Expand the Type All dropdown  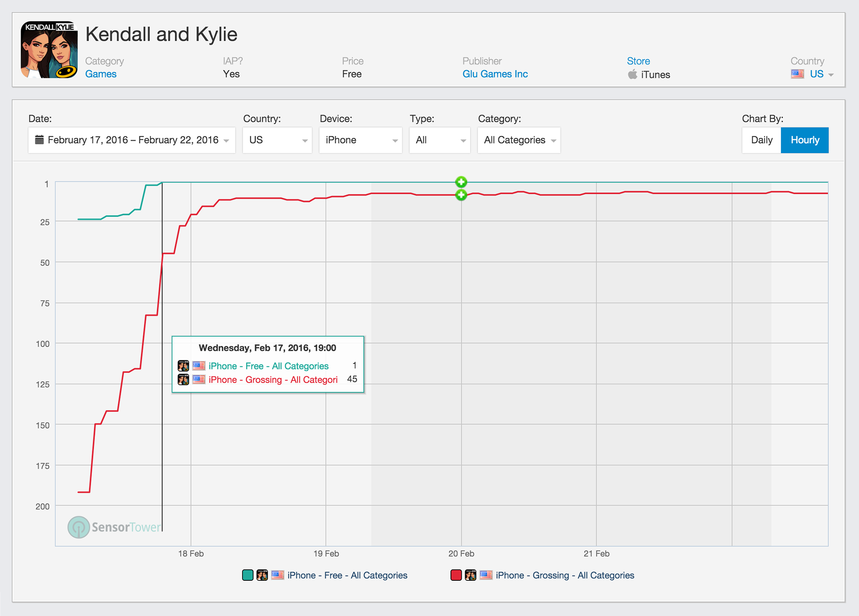(x=440, y=140)
